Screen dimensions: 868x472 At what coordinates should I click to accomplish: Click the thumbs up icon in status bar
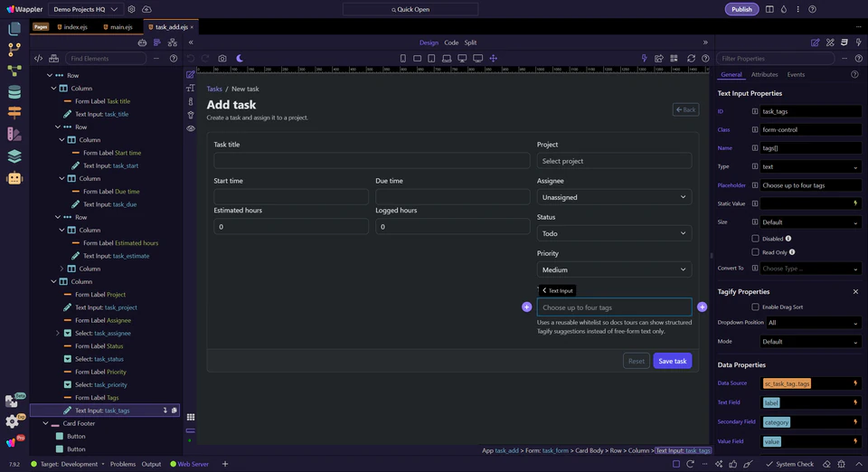(733, 464)
